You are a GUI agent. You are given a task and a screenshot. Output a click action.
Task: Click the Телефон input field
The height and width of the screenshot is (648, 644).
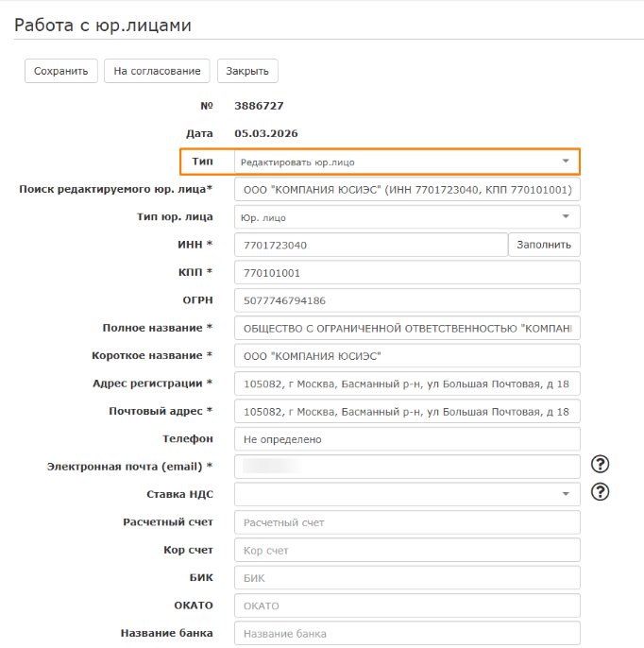(406, 439)
